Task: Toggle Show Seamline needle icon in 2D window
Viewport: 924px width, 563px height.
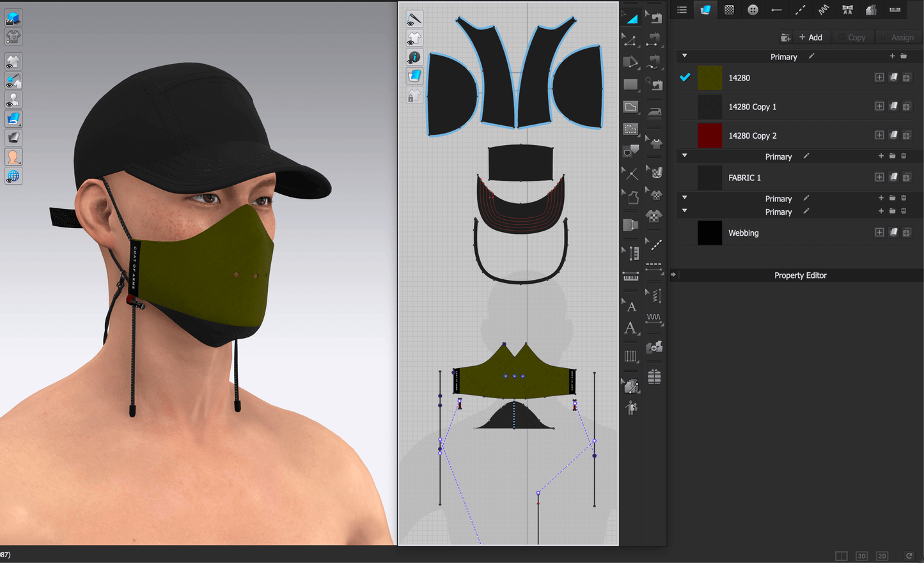Action: tap(414, 20)
